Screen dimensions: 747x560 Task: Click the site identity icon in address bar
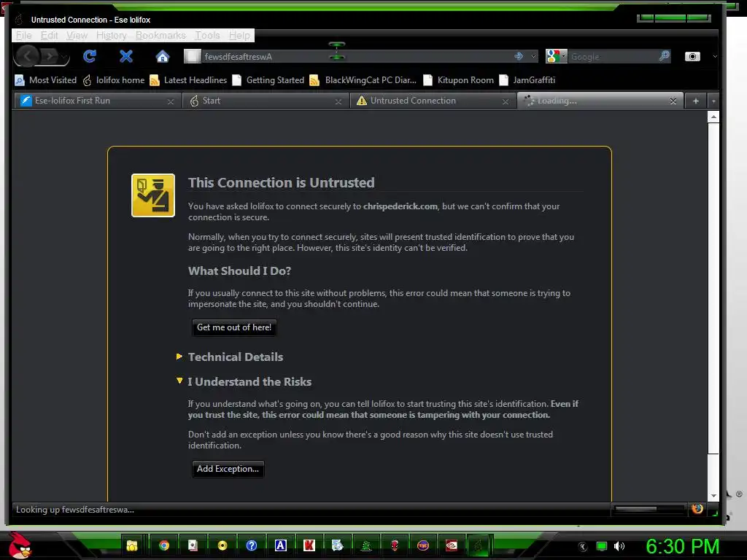pyautogui.click(x=193, y=56)
